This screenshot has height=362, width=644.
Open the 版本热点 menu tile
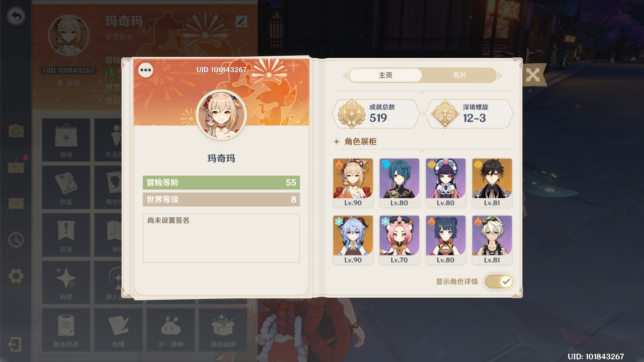click(x=66, y=330)
